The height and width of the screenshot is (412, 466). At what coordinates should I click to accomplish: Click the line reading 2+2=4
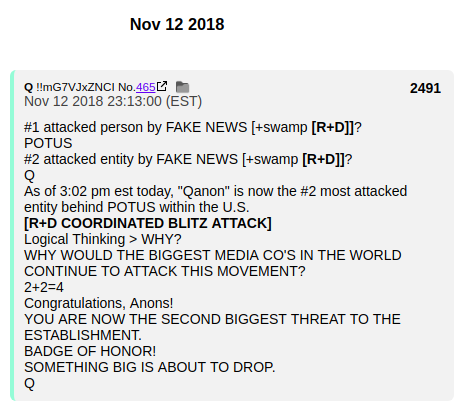pyautogui.click(x=44, y=287)
